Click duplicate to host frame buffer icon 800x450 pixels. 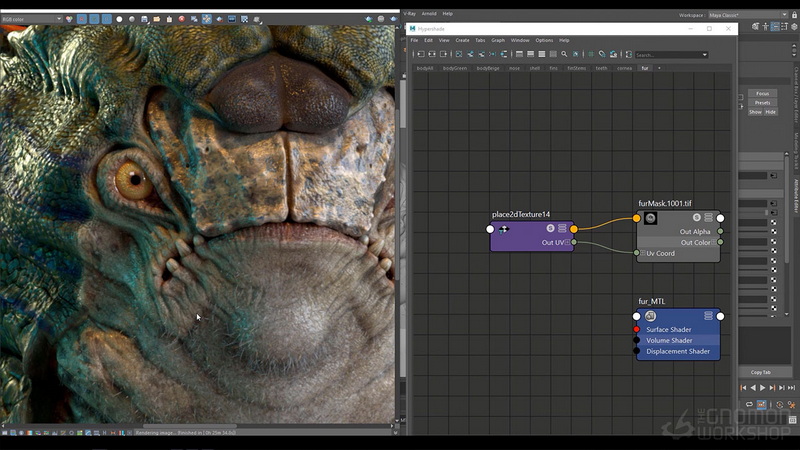tap(194, 19)
